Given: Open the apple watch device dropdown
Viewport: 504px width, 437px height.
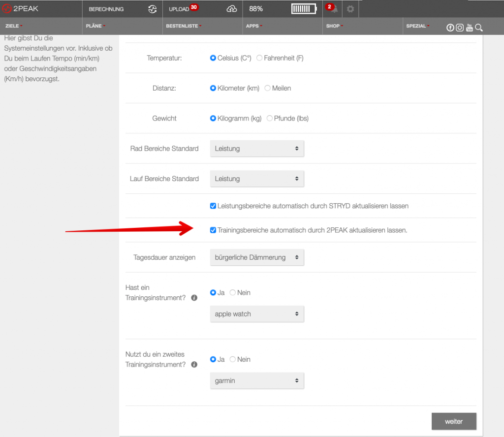Looking at the screenshot, I should pyautogui.click(x=257, y=314).
